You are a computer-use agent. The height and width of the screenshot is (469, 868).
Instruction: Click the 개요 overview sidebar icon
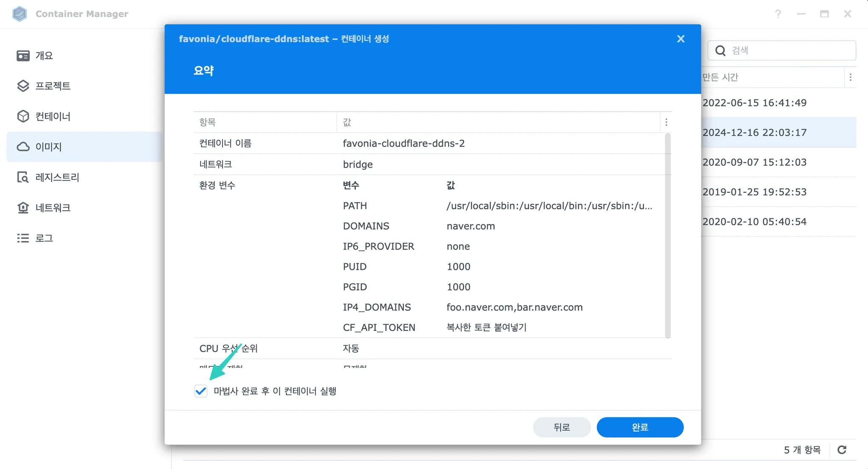[x=23, y=56]
